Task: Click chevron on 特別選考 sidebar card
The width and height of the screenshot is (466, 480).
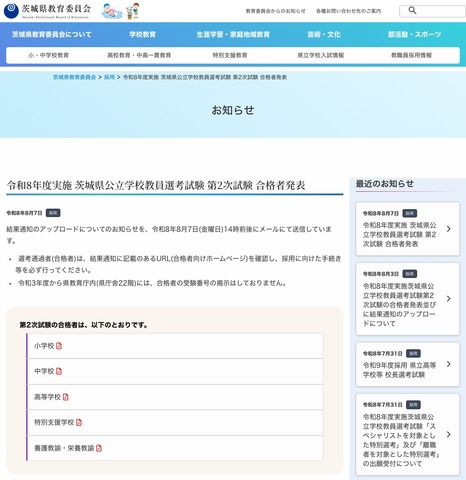Action: click(x=449, y=434)
